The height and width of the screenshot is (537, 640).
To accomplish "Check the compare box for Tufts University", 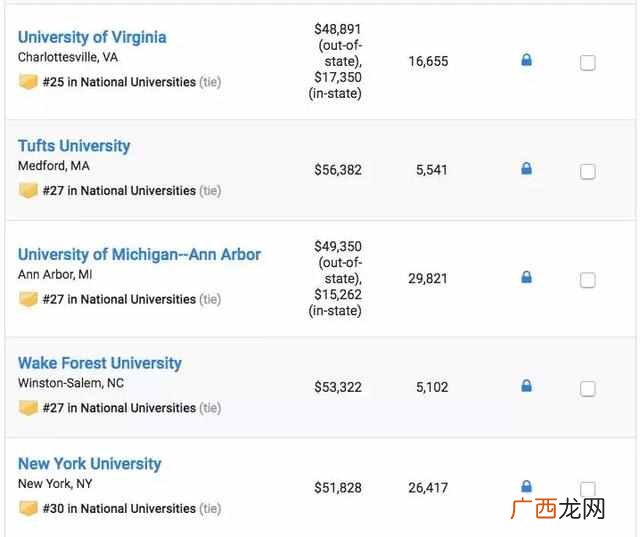I will tap(588, 171).
